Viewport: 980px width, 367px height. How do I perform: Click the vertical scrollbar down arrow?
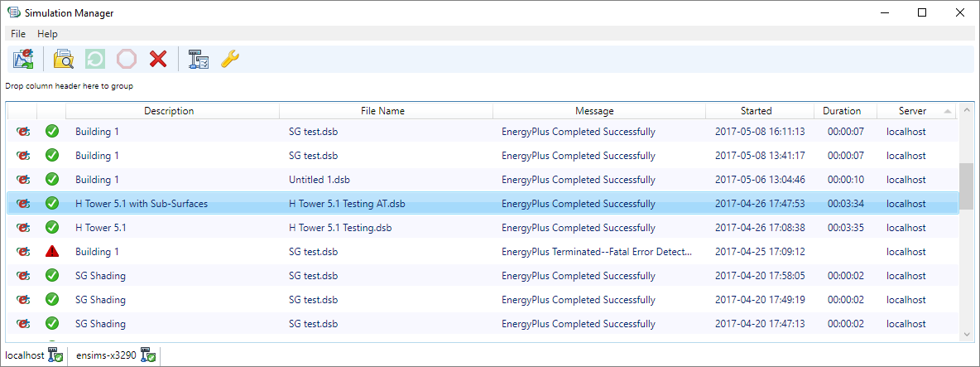(966, 334)
